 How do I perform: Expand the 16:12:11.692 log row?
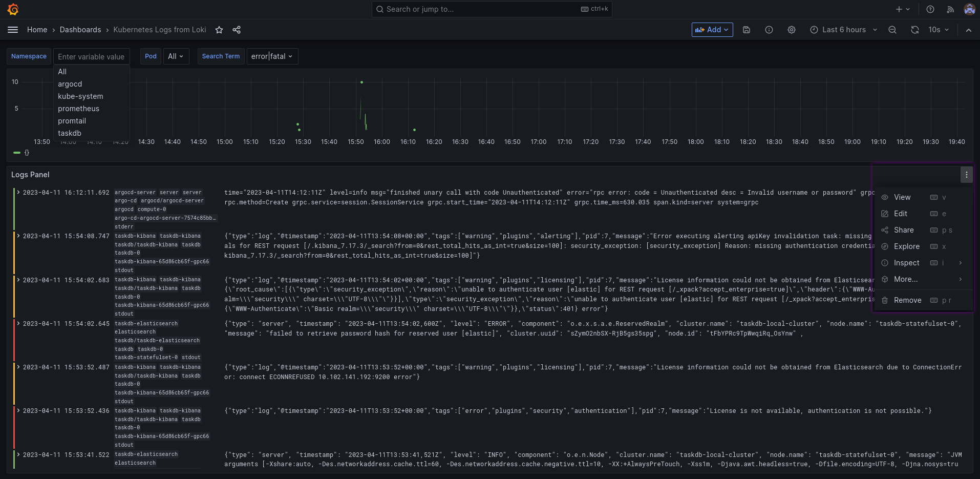pos(18,193)
